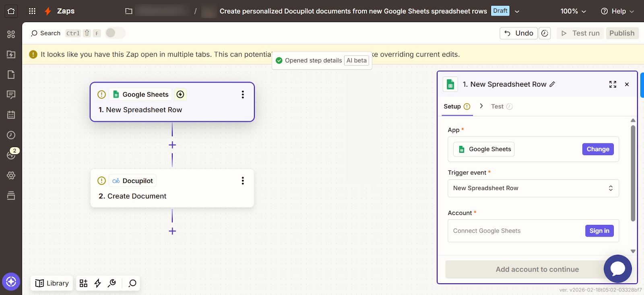Expand the step details panel to fullscreen
The height and width of the screenshot is (295, 644).
pos(613,84)
